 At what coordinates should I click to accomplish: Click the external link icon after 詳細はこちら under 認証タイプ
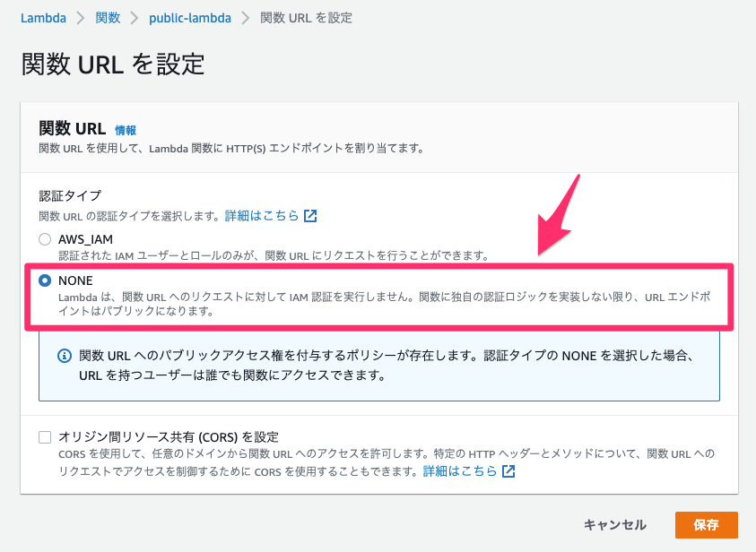coord(309,215)
